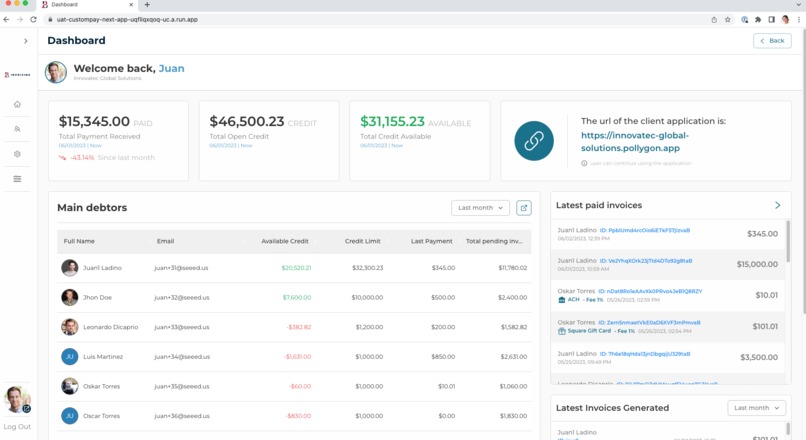Viewport: 806px width, 440px height.
Task: Open the $3,500.00 invoice ID link
Action: pyautogui.click(x=645, y=354)
